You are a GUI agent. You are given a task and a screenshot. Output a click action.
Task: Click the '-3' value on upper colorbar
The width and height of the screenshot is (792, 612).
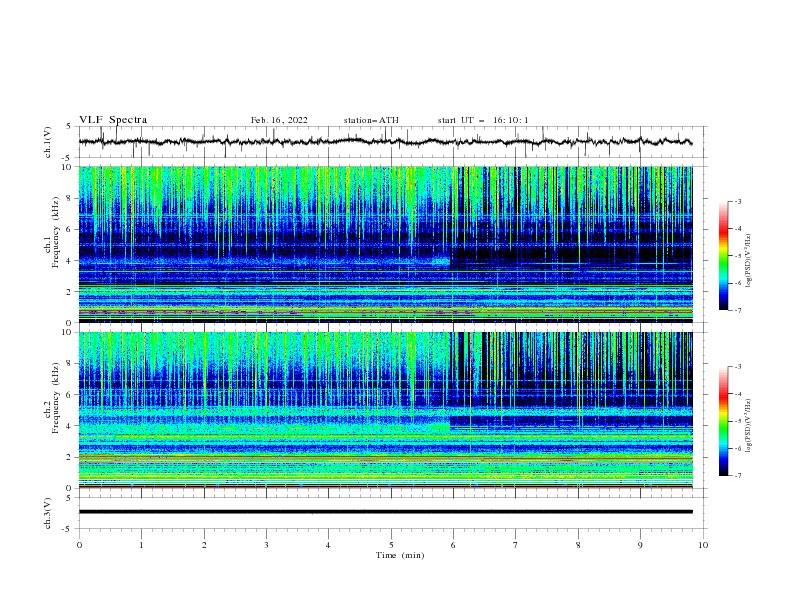pyautogui.click(x=738, y=201)
